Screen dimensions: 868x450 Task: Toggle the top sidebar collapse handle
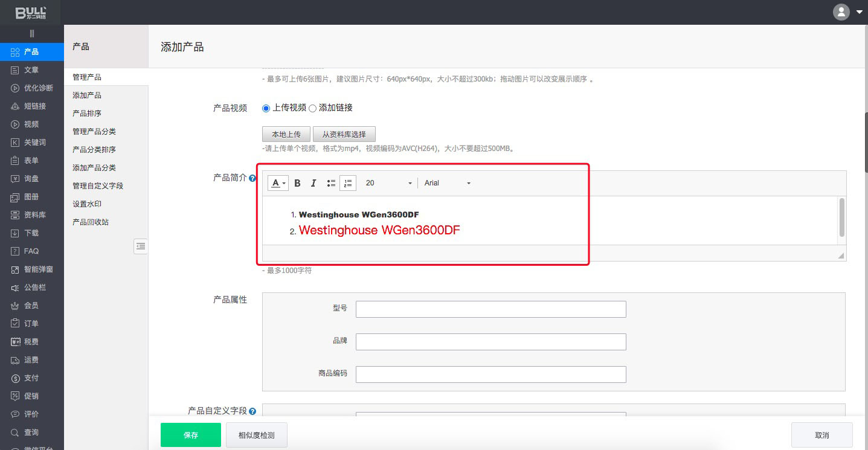31,34
